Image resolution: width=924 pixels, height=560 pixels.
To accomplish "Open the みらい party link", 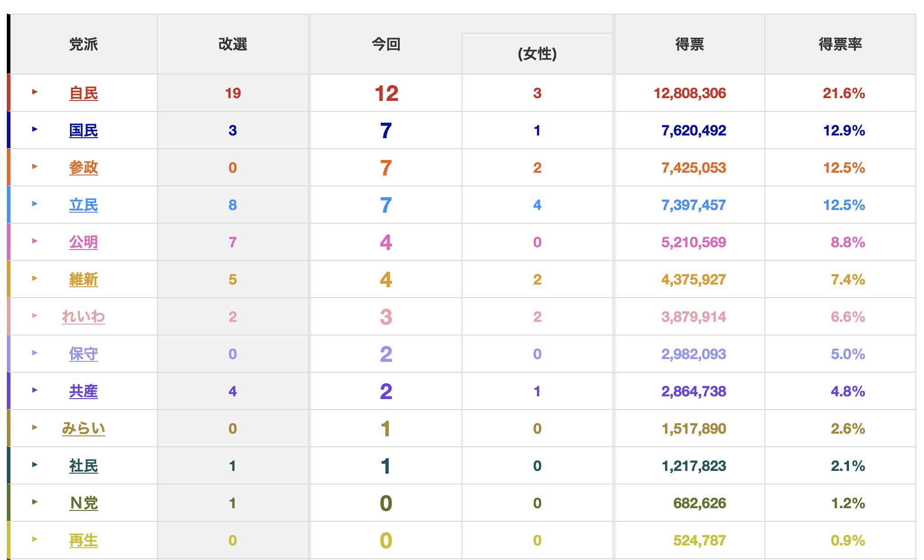I will tap(84, 429).
